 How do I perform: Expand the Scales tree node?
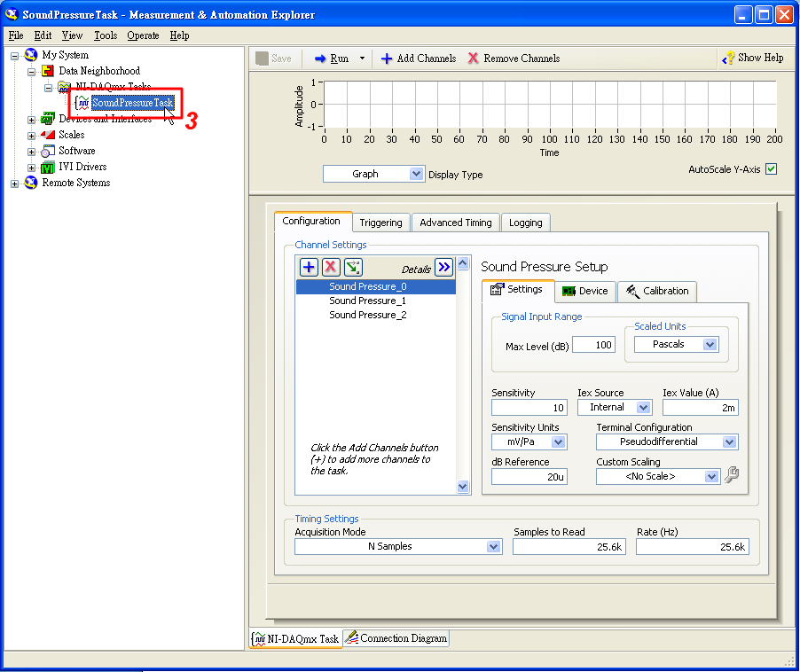[x=32, y=136]
